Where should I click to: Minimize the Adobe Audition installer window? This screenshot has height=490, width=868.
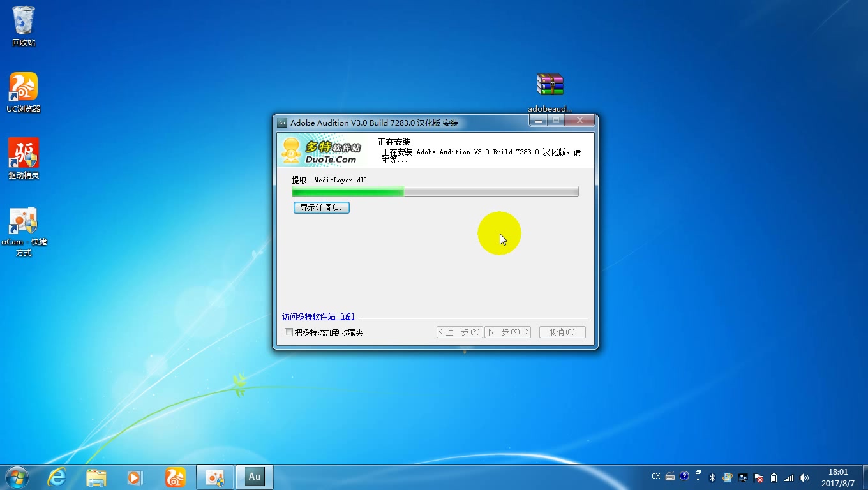coord(539,121)
